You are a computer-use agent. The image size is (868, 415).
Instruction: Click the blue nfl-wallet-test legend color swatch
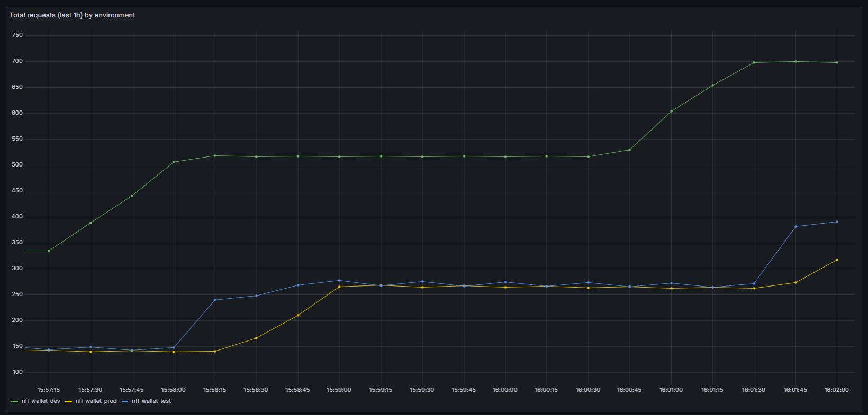coord(125,402)
